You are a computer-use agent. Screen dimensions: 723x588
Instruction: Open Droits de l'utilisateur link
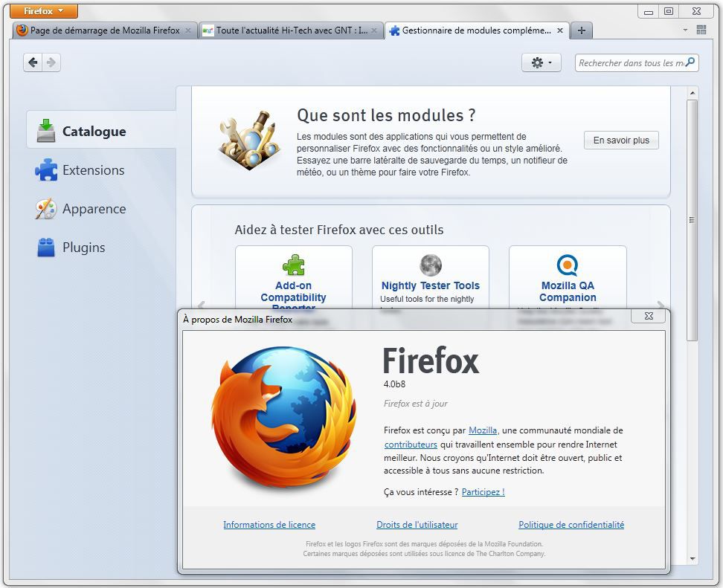(x=417, y=525)
